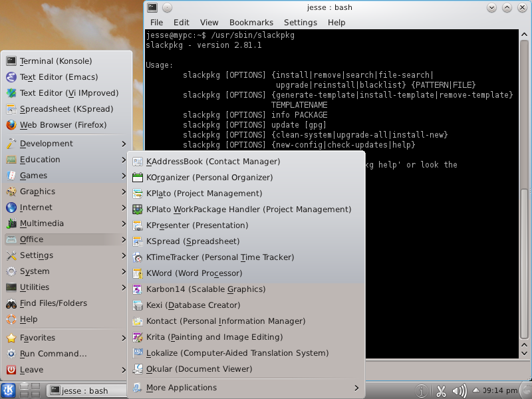The image size is (532, 399).
Task: Show hidden system tray icons arrow
Action: [x=474, y=391]
